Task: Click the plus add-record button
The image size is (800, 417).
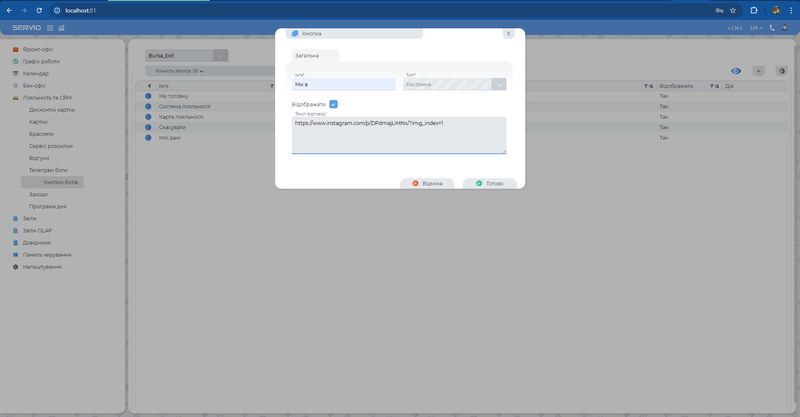Action: point(759,71)
